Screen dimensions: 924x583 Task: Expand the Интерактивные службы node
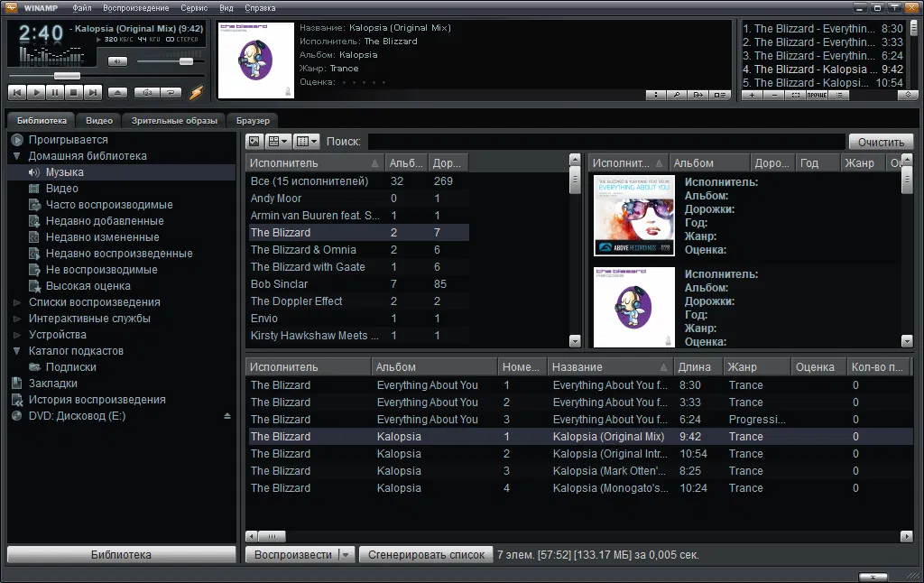[x=17, y=319]
